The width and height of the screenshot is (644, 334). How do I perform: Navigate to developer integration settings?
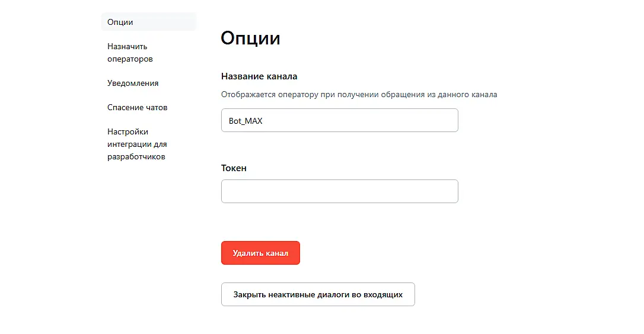pos(137,144)
